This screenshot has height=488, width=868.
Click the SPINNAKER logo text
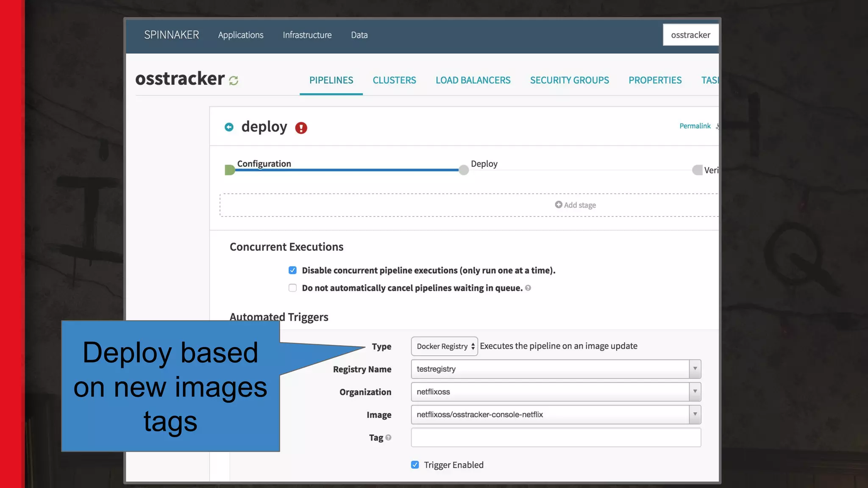[x=171, y=35]
